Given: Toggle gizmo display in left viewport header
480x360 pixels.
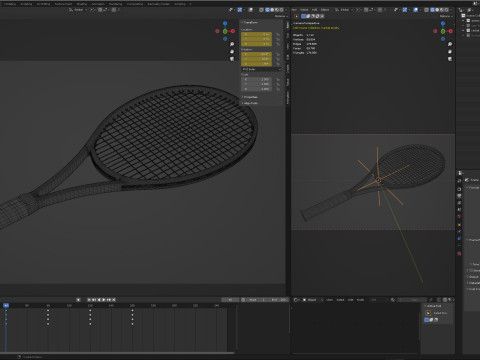Looking at the screenshot, I should click(x=240, y=10).
